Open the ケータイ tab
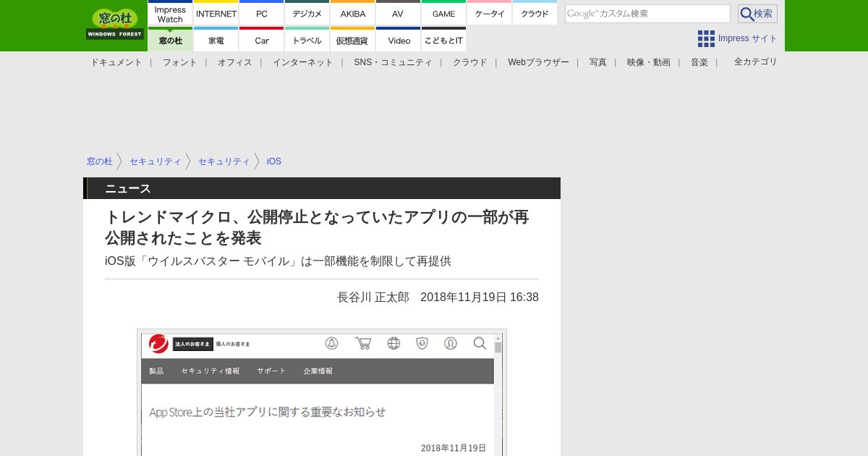Viewport: 868px width, 456px height. (489, 14)
